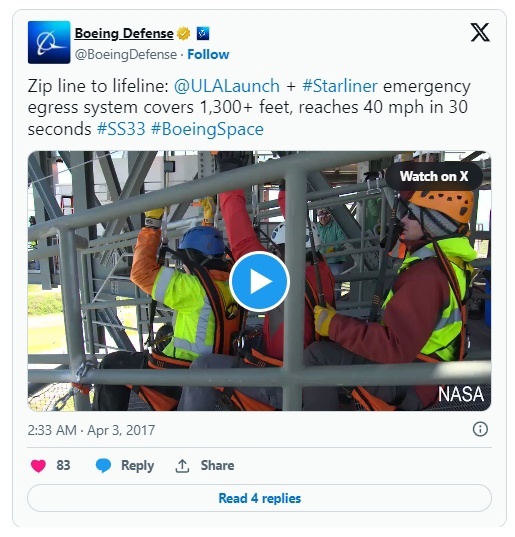Open the #BoeingSpace hashtag

(x=207, y=129)
